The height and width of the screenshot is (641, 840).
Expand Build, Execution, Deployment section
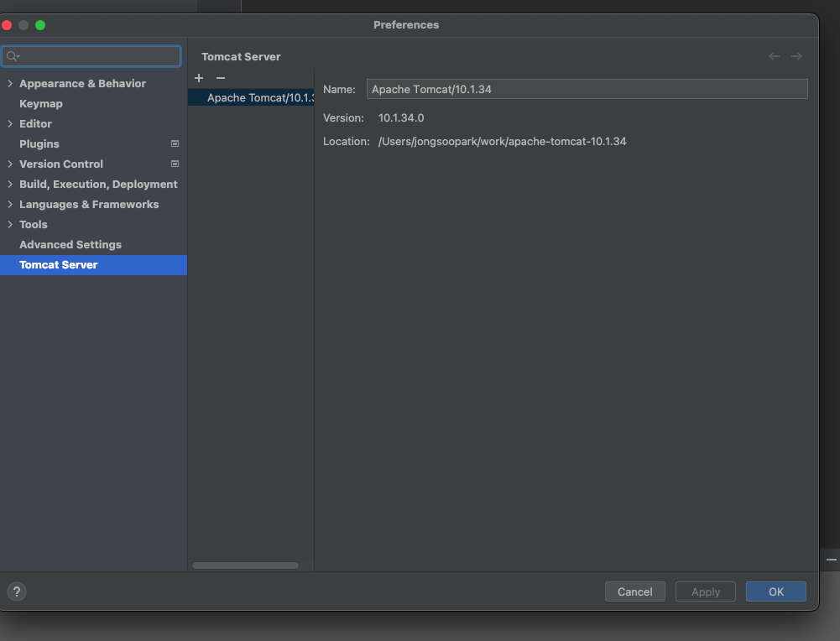pos(9,185)
